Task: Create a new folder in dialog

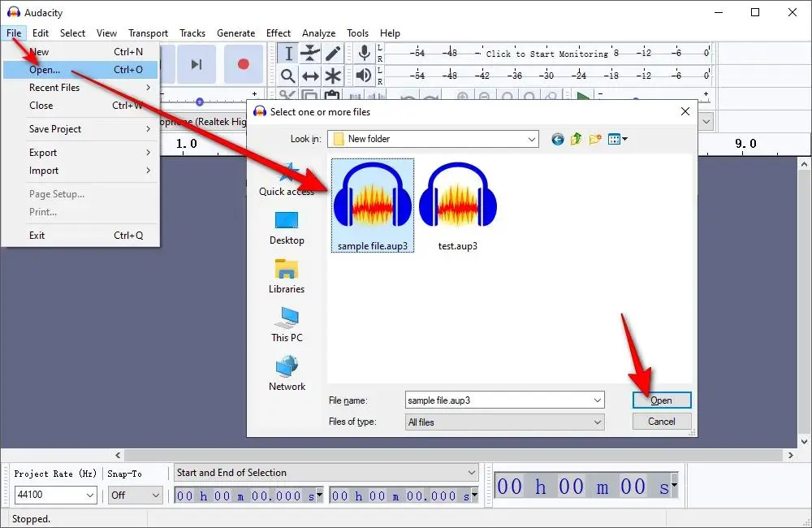Action: 595,139
